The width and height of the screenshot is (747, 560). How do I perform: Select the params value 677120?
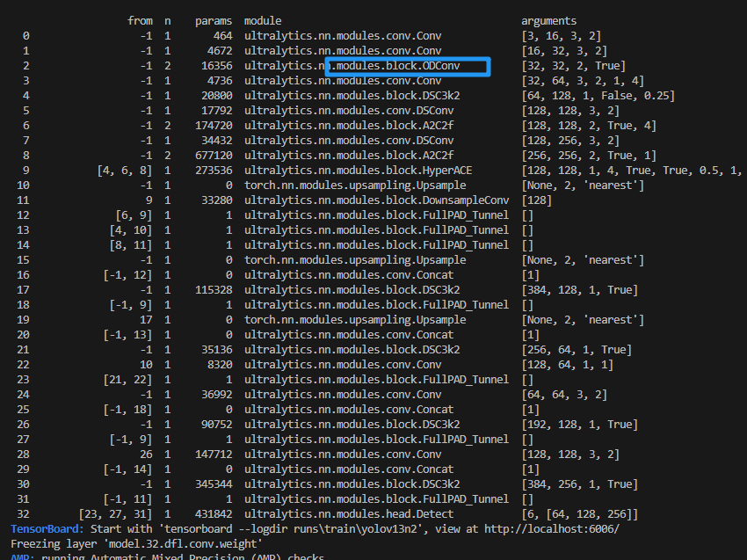click(214, 156)
